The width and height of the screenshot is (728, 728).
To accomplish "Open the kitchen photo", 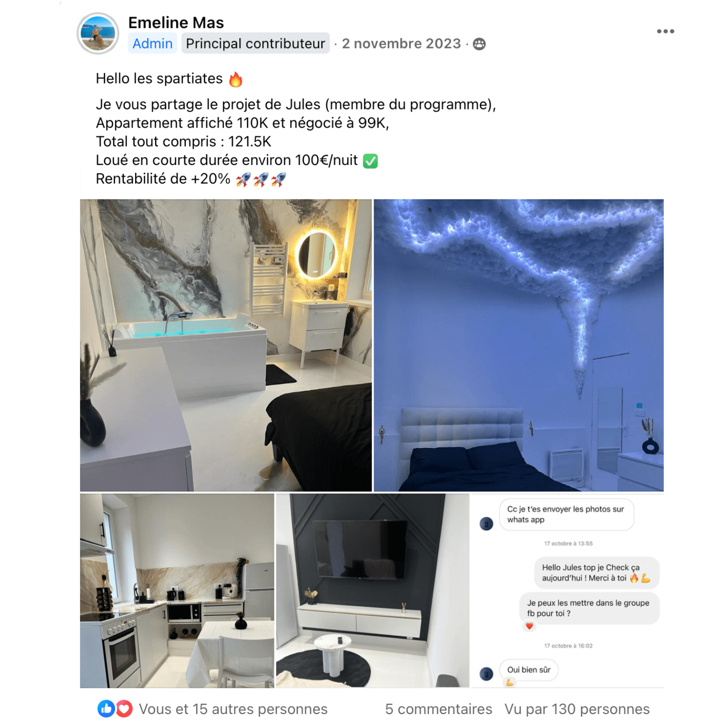I will pos(177,591).
